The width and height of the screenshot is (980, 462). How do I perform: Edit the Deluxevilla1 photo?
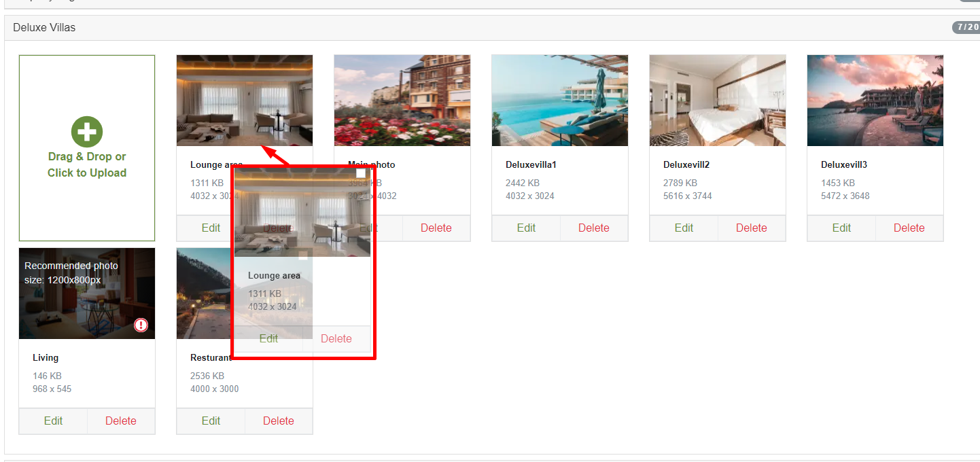tap(526, 228)
